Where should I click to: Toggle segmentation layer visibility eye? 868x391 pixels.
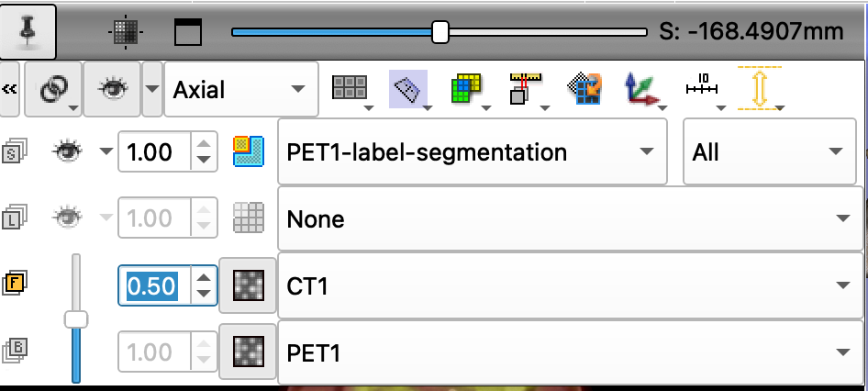pyautogui.click(x=68, y=151)
